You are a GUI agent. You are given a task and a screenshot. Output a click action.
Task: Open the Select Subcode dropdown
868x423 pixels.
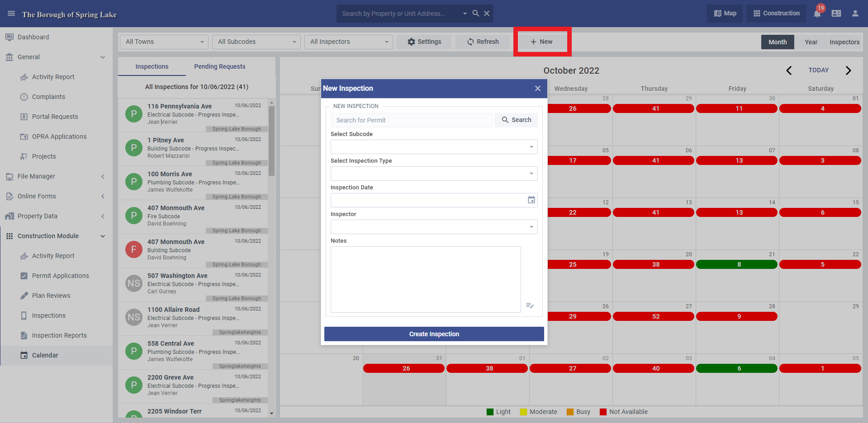(434, 147)
